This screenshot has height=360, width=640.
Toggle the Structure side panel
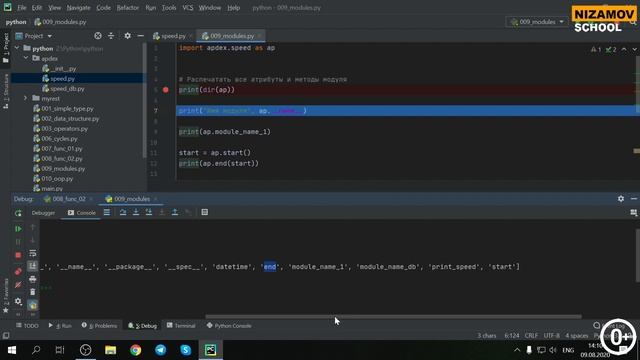tap(6, 91)
